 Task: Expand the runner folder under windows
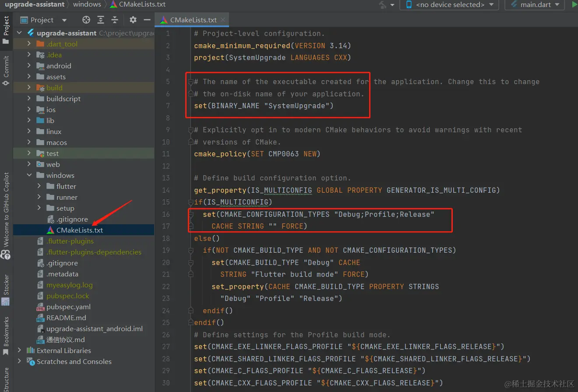coord(39,197)
